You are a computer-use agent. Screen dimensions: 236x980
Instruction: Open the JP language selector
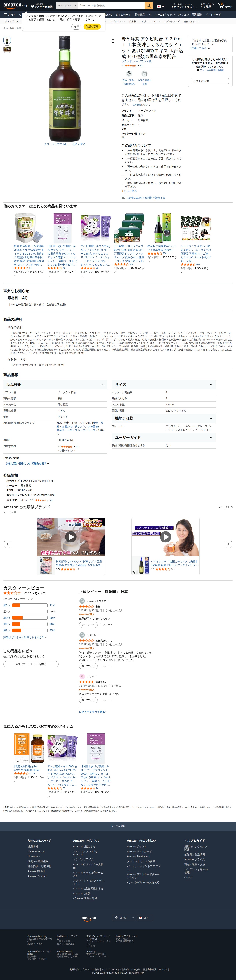[162, 6]
